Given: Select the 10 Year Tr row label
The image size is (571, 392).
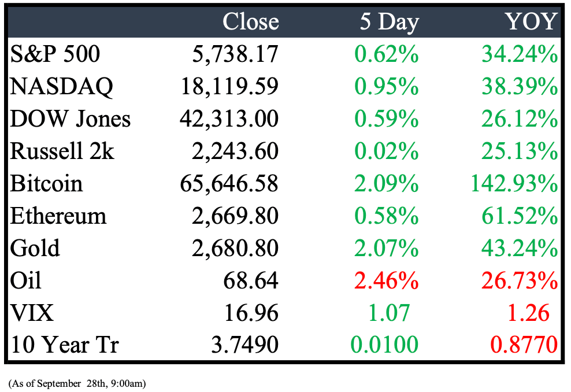Looking at the screenshot, I should click(65, 345).
